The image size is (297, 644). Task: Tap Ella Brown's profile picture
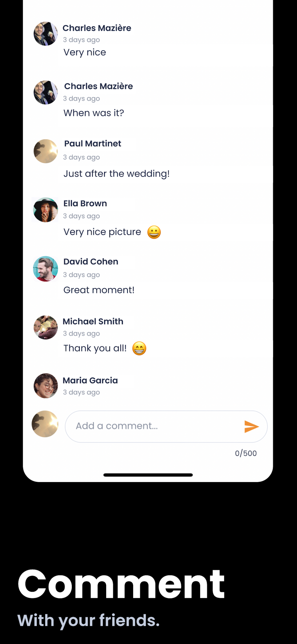[x=46, y=210]
